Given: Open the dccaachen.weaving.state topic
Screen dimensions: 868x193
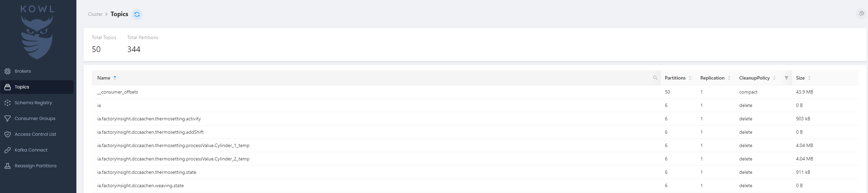Looking at the screenshot, I should coord(140,185).
